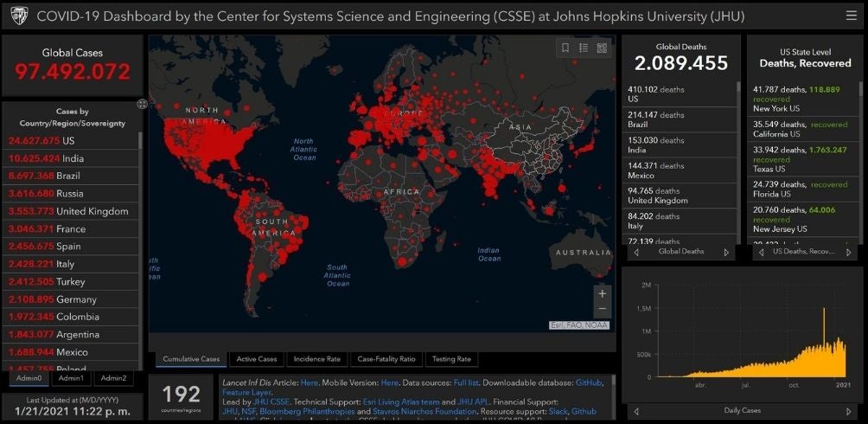Open the GitHub downloadable database link

(589, 382)
